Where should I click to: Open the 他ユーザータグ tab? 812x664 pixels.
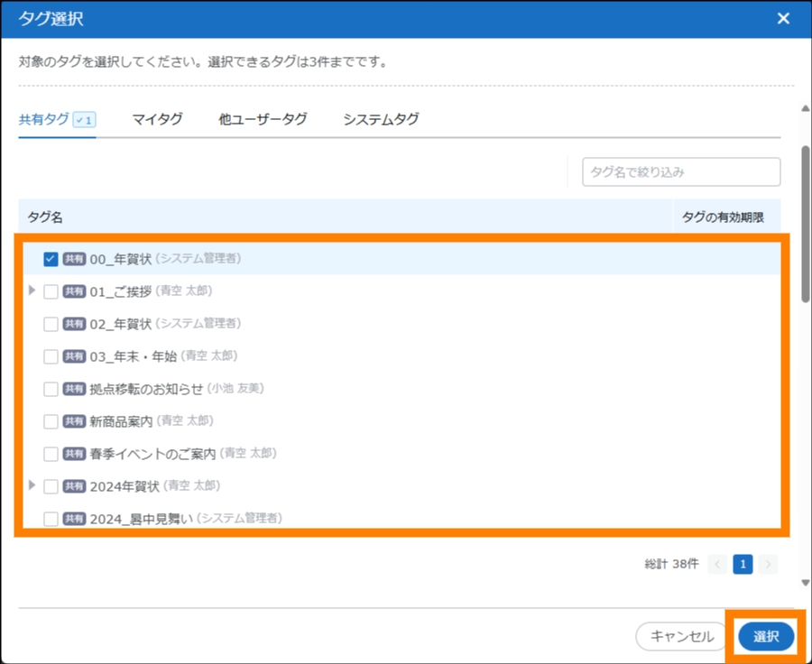pos(263,119)
